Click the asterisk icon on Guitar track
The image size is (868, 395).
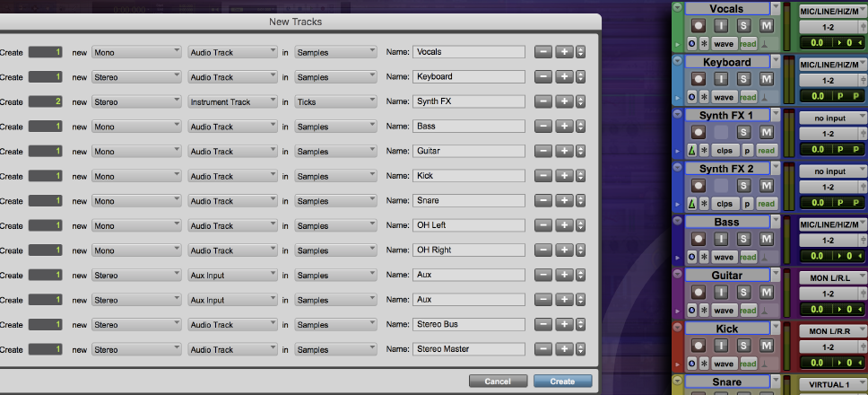point(704,311)
